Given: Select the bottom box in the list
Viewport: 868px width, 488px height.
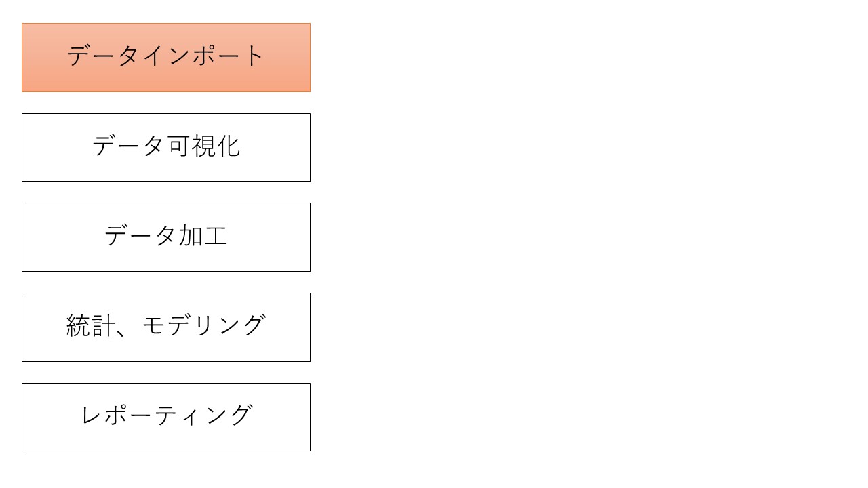Looking at the screenshot, I should 166,417.
